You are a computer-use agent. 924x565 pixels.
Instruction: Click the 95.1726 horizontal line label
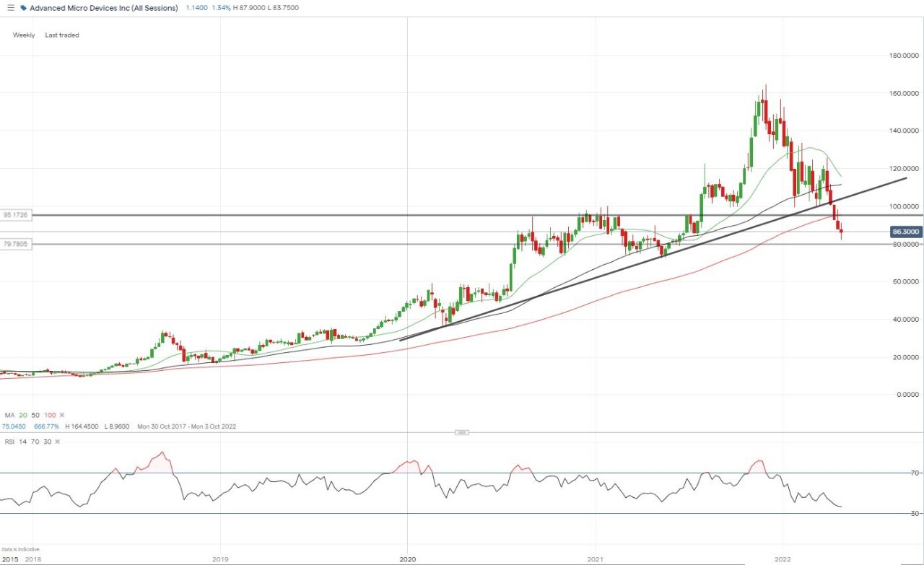15,215
